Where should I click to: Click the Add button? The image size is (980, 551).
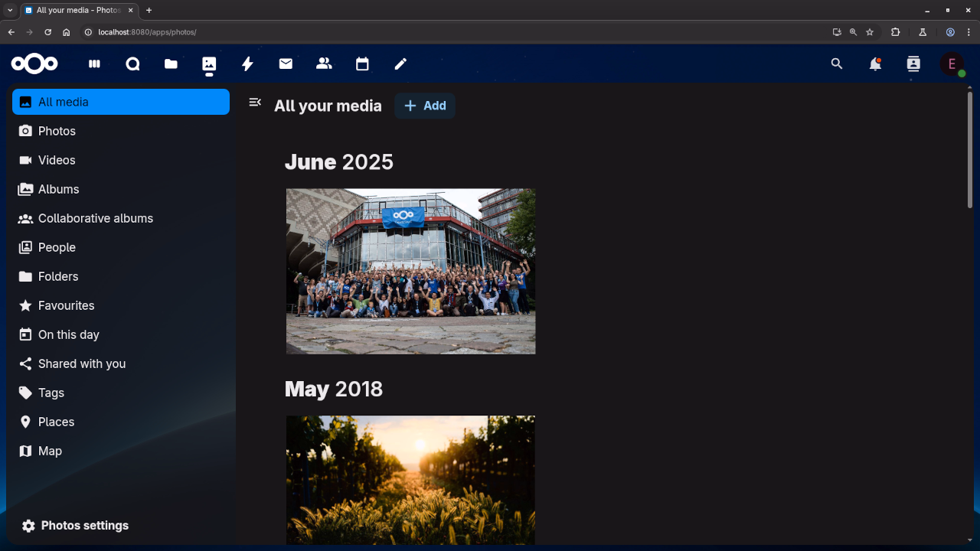tap(425, 106)
